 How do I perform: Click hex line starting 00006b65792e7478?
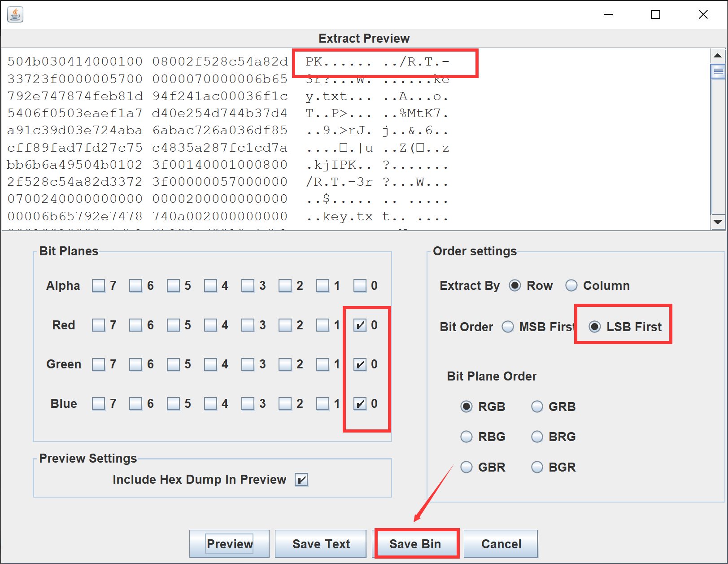click(228, 216)
